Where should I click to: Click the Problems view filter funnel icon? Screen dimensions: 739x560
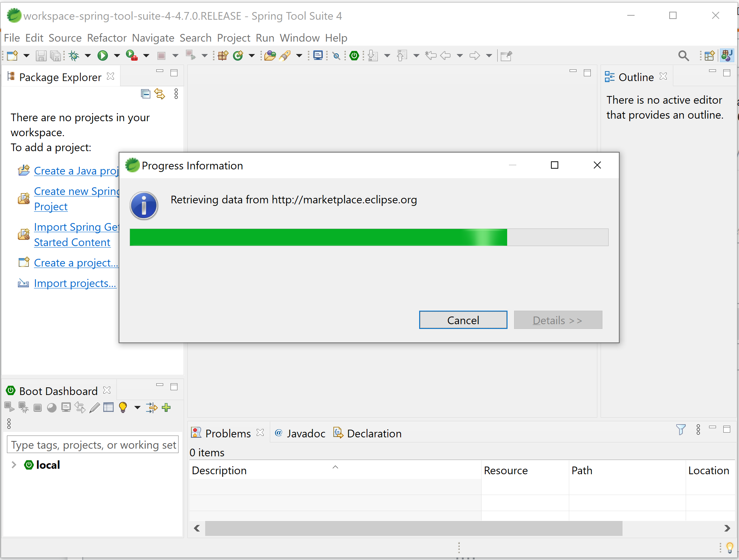[681, 430]
